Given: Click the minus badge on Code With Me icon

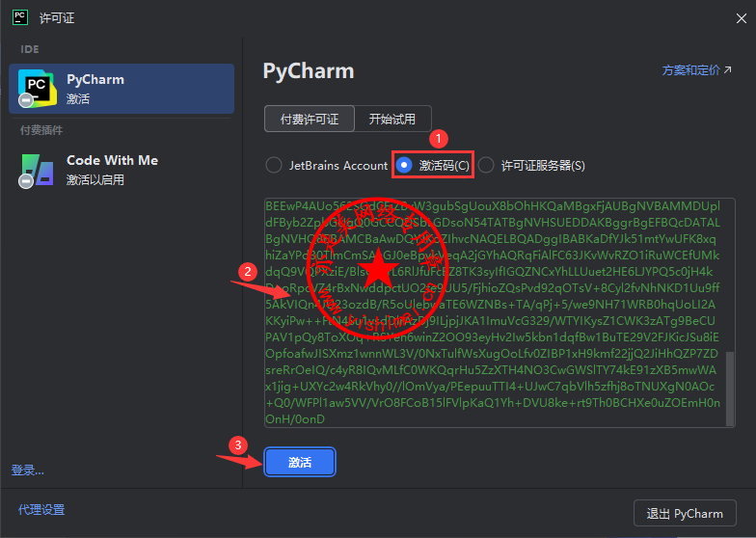Looking at the screenshot, I should tap(26, 181).
